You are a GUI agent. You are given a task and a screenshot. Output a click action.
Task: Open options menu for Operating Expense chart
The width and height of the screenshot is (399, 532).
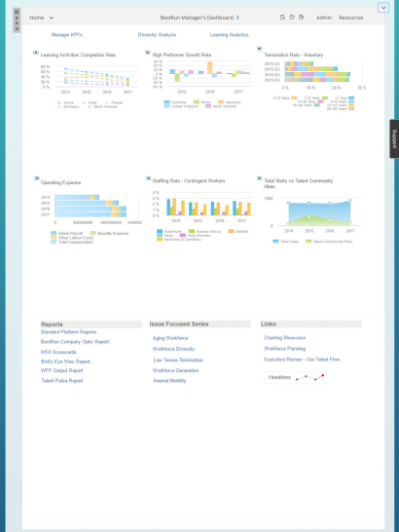(x=37, y=178)
